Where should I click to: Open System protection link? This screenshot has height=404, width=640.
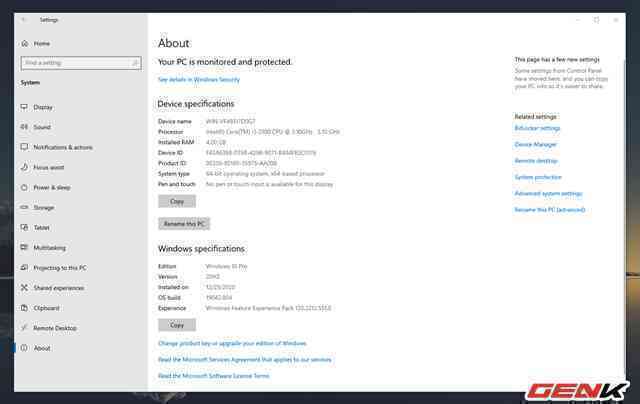(x=538, y=177)
